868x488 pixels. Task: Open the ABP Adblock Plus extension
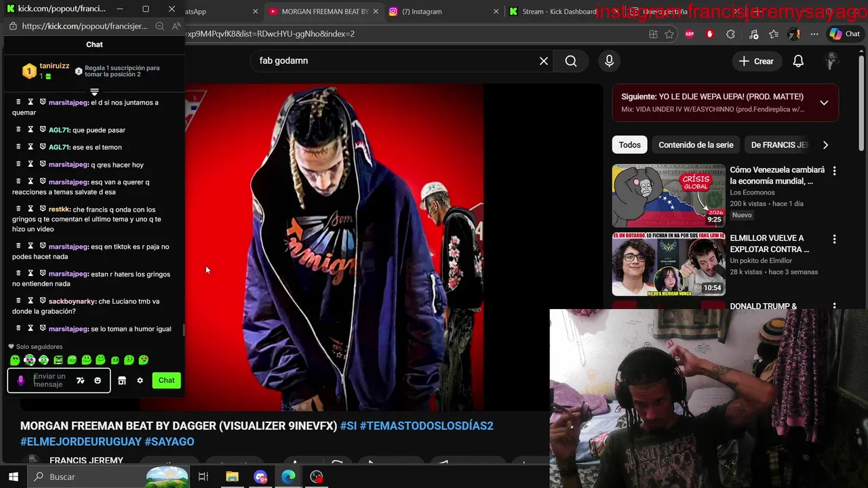[690, 34]
